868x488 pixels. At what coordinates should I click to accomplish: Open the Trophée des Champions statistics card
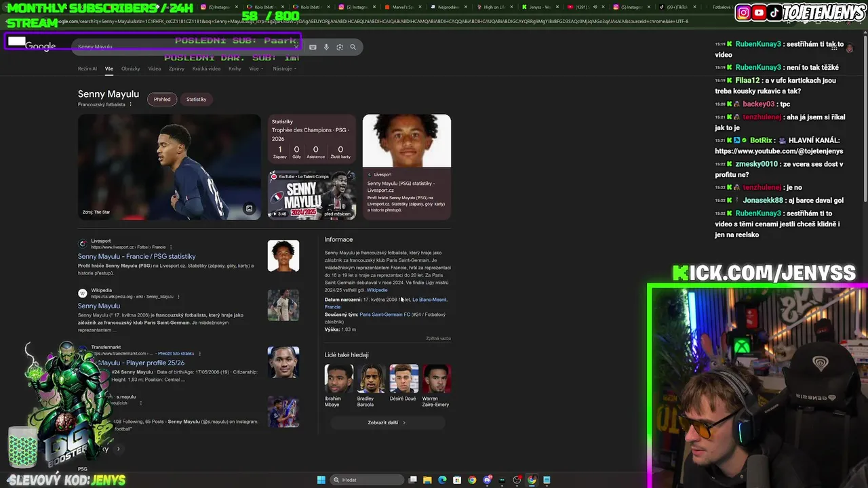[x=312, y=140]
